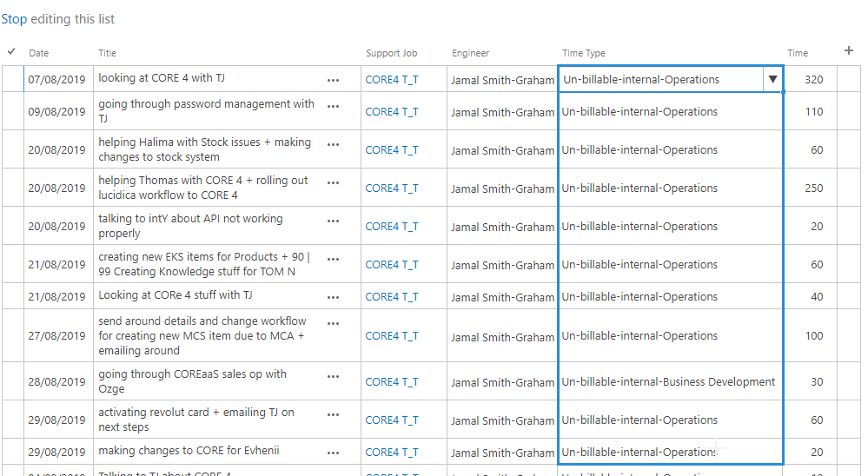Open the Support Job column header menu
868x476 pixels.
pos(391,53)
